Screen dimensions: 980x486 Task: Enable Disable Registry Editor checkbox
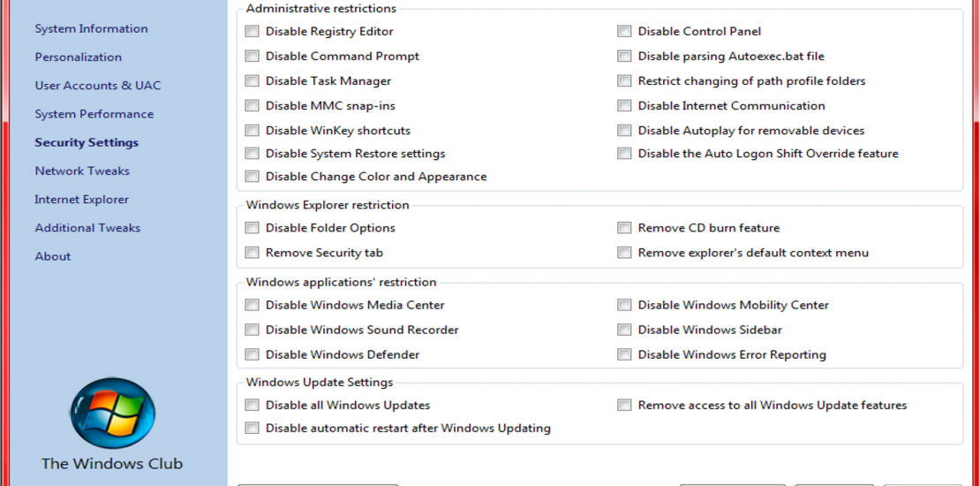click(x=252, y=31)
